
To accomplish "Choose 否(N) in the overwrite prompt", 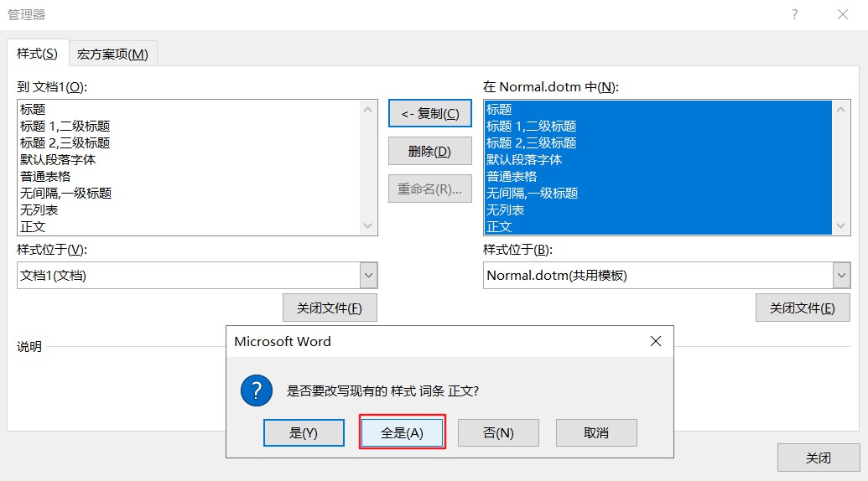I will 498,432.
